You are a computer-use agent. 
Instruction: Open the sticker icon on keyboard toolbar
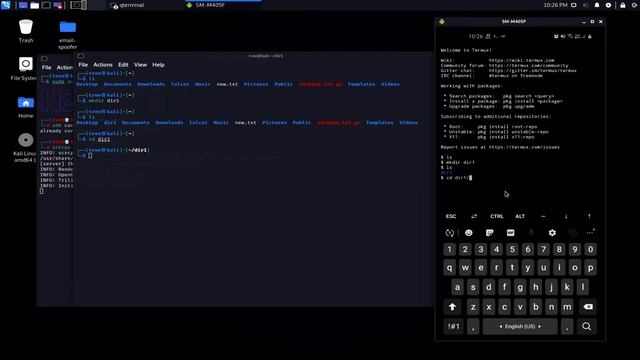click(489, 233)
